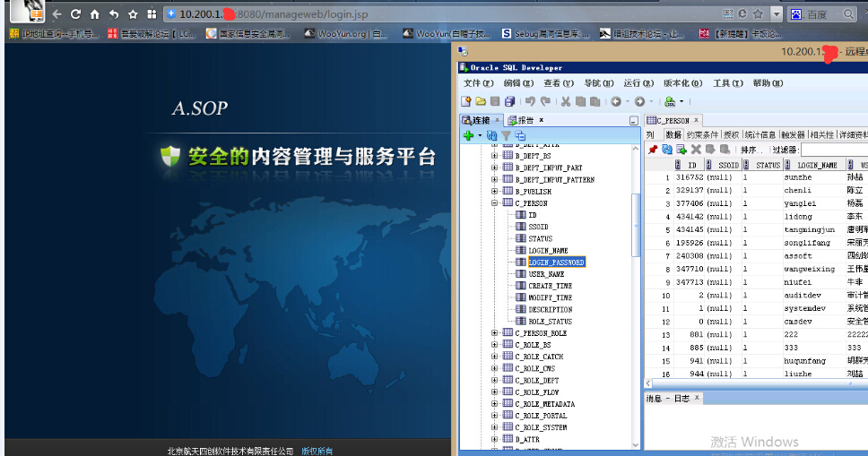This screenshot has width=868, height=456.
Task: Click the Filter funnel icon in connections panel
Action: 506,135
